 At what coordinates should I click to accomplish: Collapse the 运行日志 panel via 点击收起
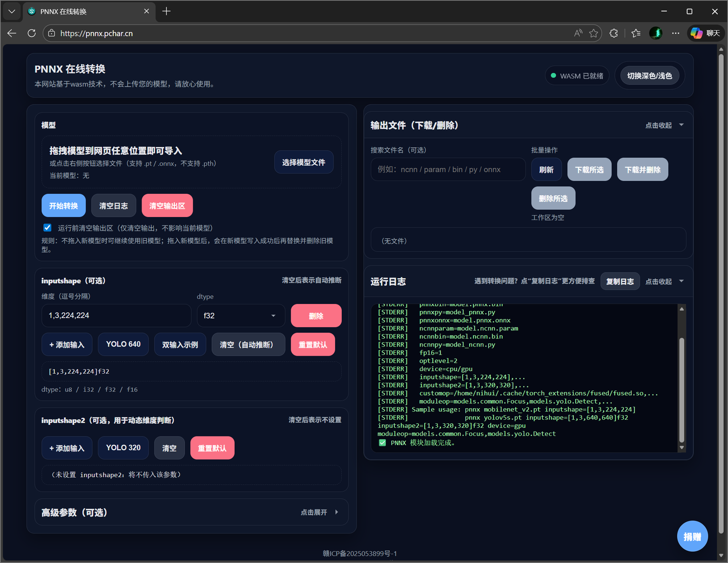coord(664,281)
